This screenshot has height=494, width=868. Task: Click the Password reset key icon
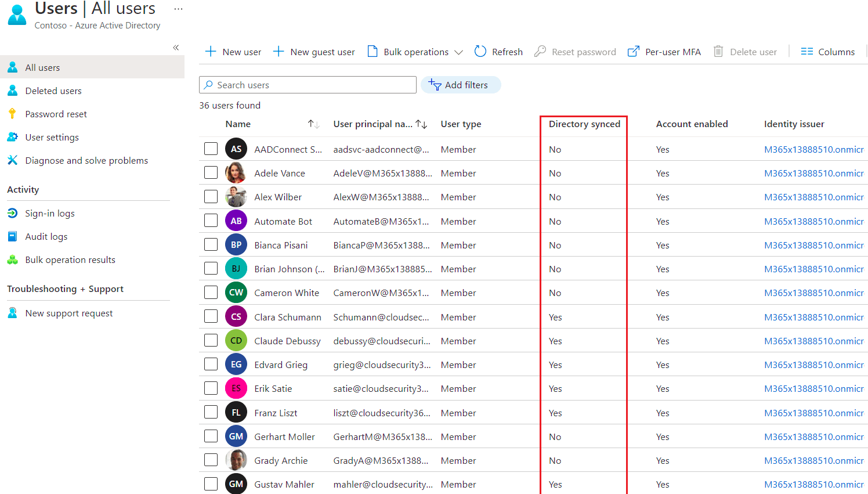(x=12, y=114)
